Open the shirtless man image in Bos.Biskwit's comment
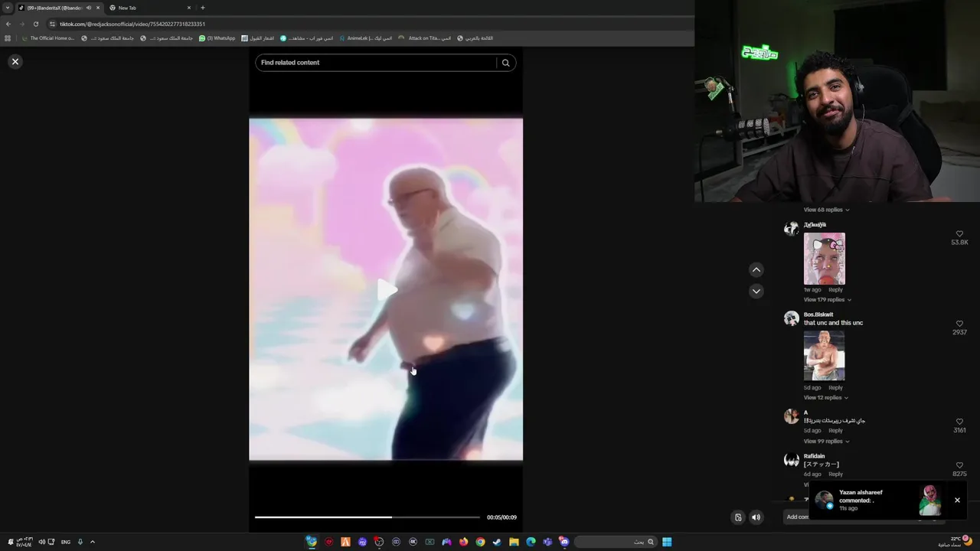Viewport: 980px width, 551px height. point(825,355)
